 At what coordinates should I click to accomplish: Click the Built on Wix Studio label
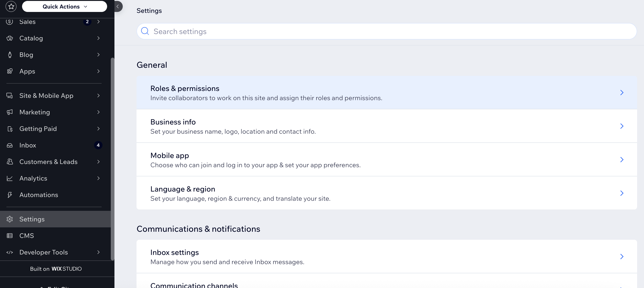point(56,269)
